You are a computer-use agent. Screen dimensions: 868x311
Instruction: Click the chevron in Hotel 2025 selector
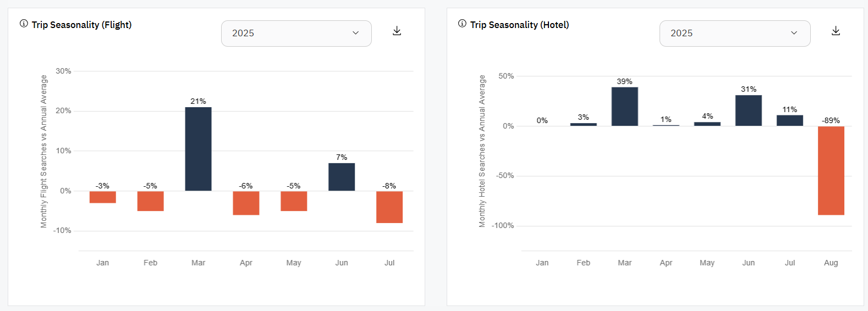coord(794,34)
